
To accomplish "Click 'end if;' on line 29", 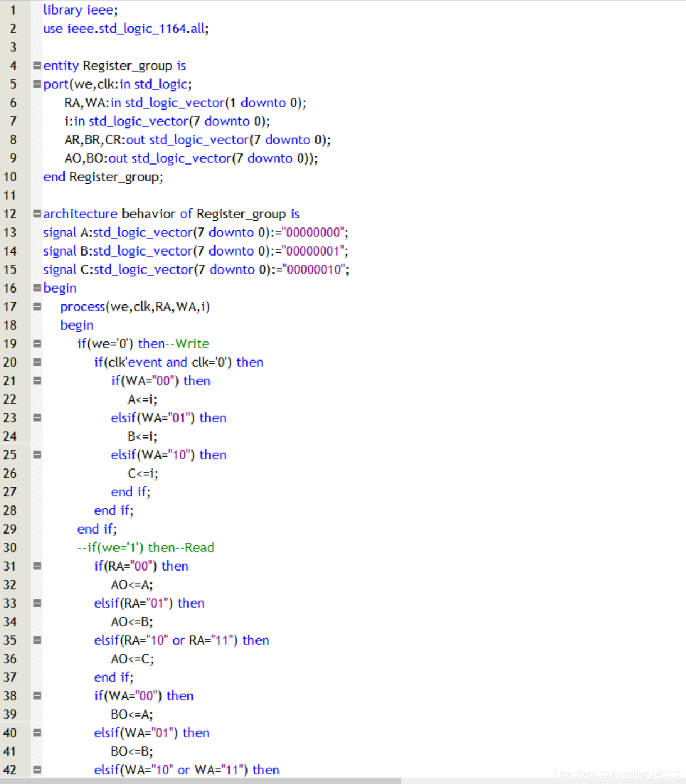I will tap(97, 529).
